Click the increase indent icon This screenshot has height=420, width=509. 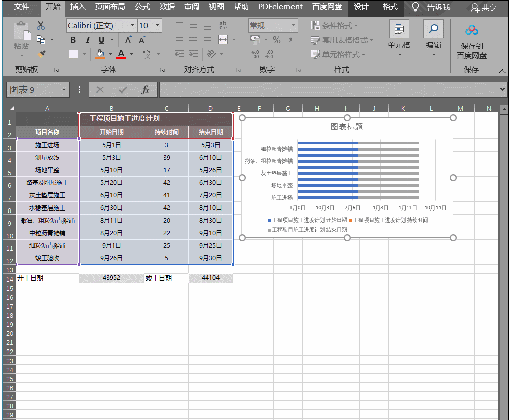coord(193,54)
